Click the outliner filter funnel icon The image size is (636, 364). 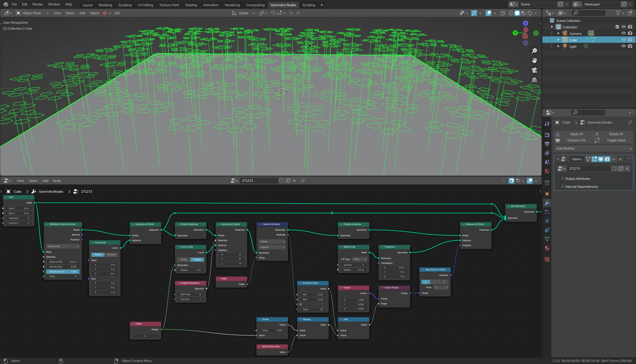click(x=618, y=13)
